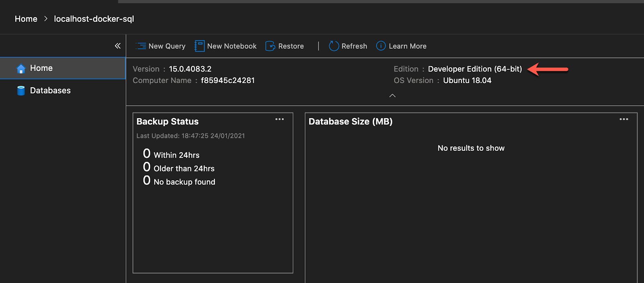Image resolution: width=644 pixels, height=283 pixels.
Task: Click the localhost-docker-sql breadcrumb
Action: [x=94, y=19]
